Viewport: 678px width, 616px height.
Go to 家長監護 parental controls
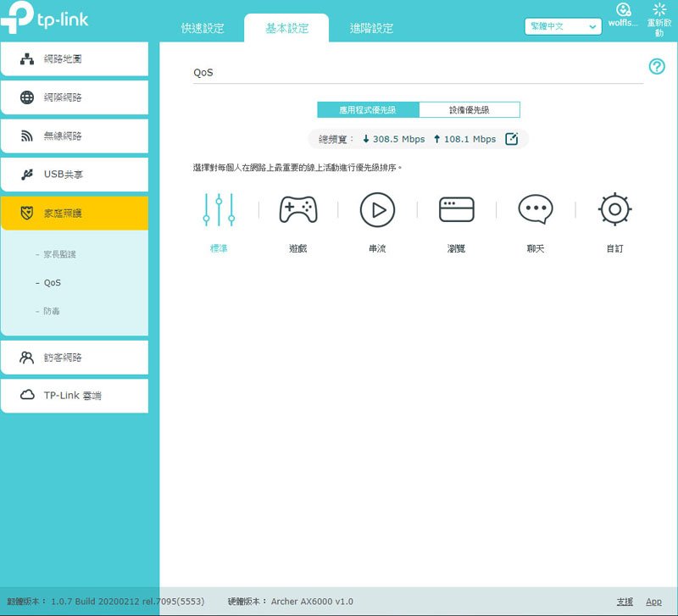[x=59, y=254]
